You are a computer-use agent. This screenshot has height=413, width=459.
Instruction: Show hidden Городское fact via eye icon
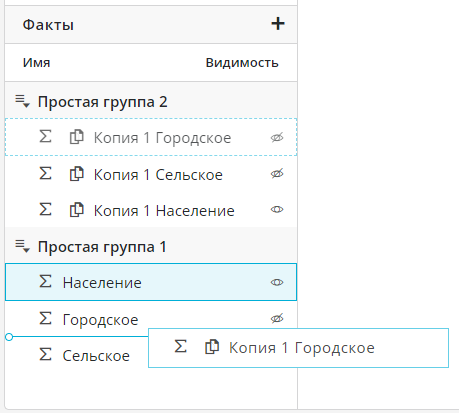277,318
